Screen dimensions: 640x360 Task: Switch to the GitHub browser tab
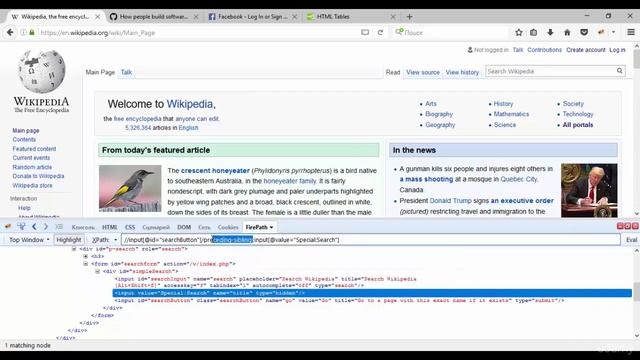point(154,17)
